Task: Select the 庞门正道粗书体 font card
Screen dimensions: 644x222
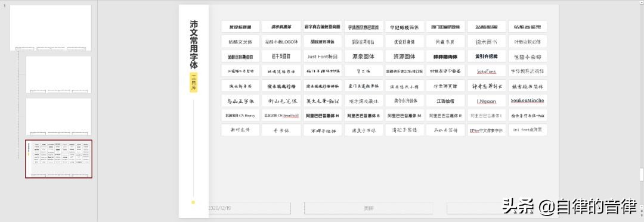Action: pos(364,86)
